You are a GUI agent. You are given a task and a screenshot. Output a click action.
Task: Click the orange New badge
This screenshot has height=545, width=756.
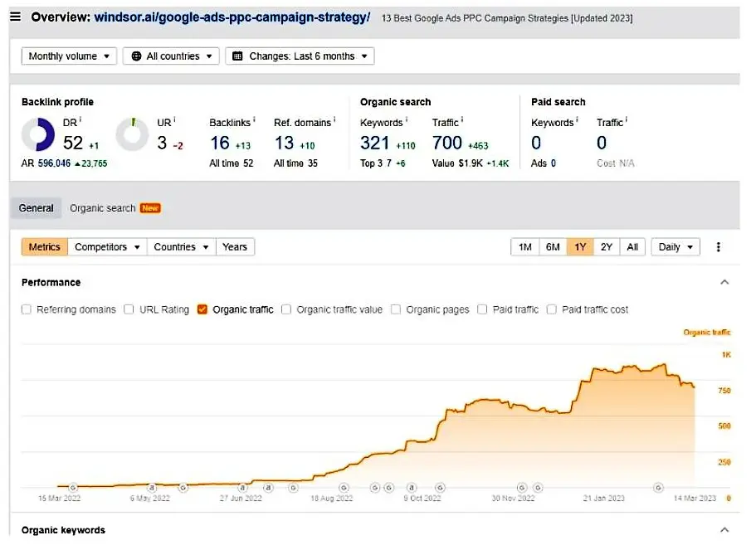[x=150, y=208]
